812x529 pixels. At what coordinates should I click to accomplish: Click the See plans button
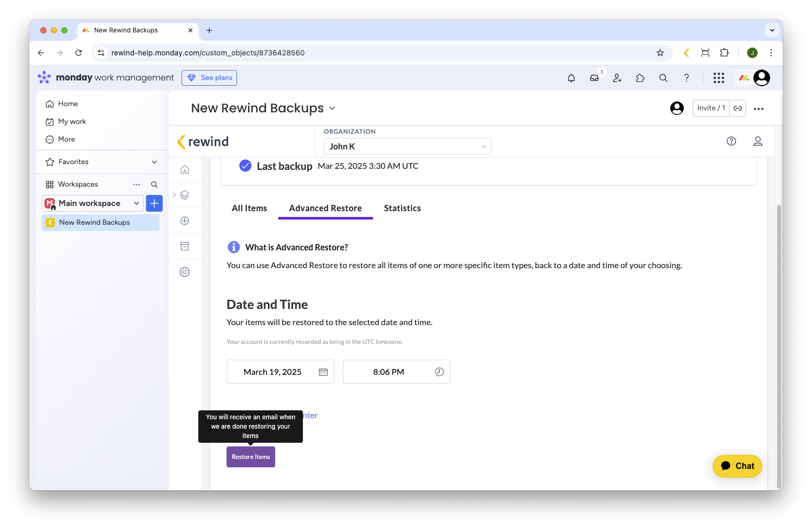(x=209, y=78)
